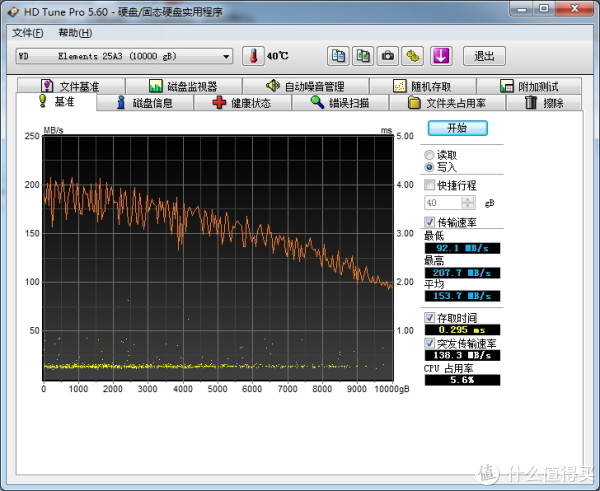Screen dimensions: 600x491
Task: Click the spinner down arrow beside 40
Action: [x=468, y=206]
